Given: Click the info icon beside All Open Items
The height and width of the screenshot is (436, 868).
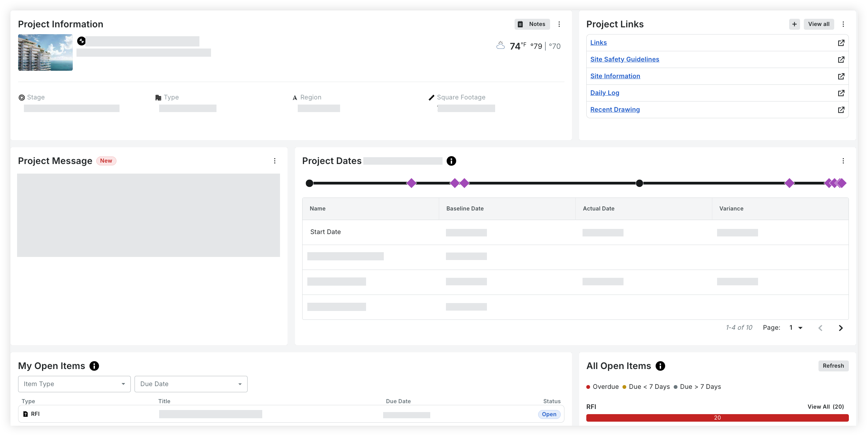Looking at the screenshot, I should point(661,366).
